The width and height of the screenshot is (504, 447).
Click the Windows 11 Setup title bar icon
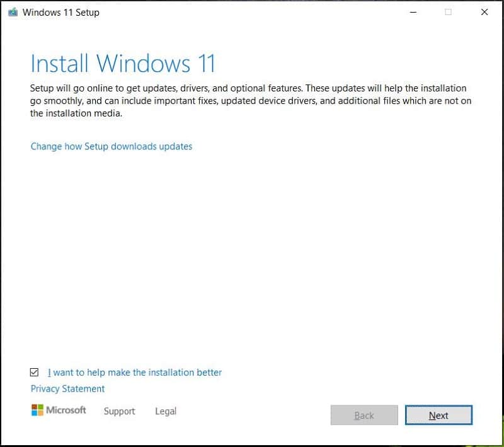tap(13, 12)
